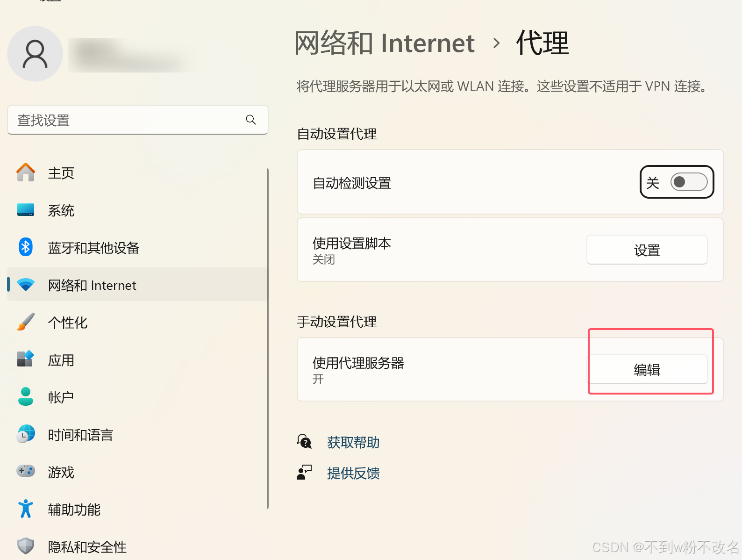742x560 pixels.
Task: Open 帐户 settings
Action: 137,397
